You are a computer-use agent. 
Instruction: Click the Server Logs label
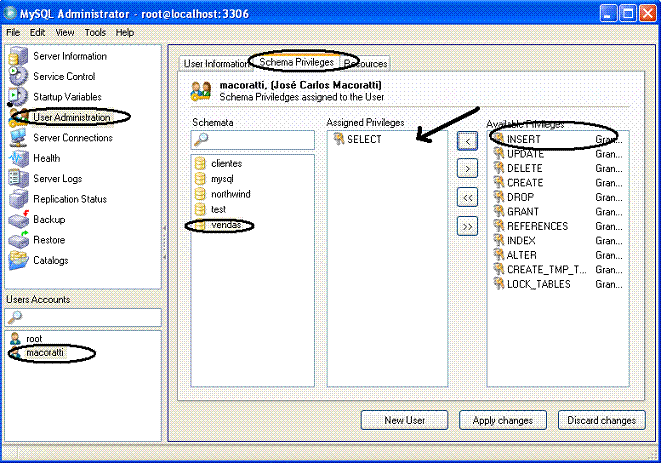click(57, 179)
